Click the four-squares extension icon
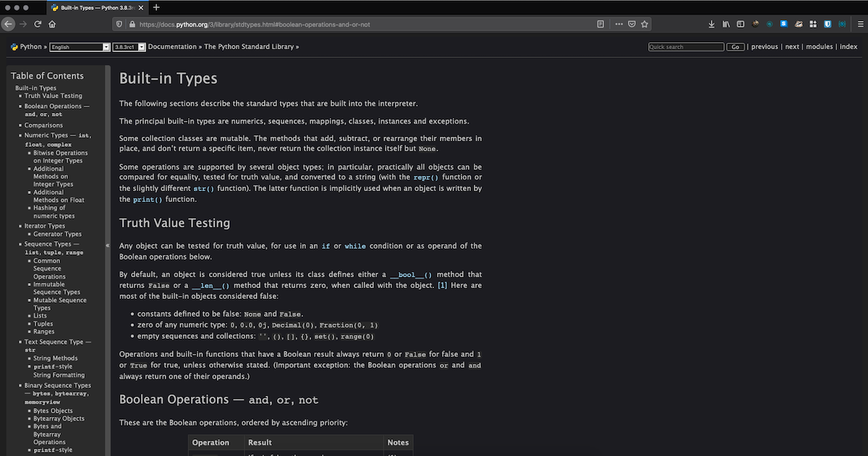This screenshot has width=868, height=456. (x=813, y=24)
